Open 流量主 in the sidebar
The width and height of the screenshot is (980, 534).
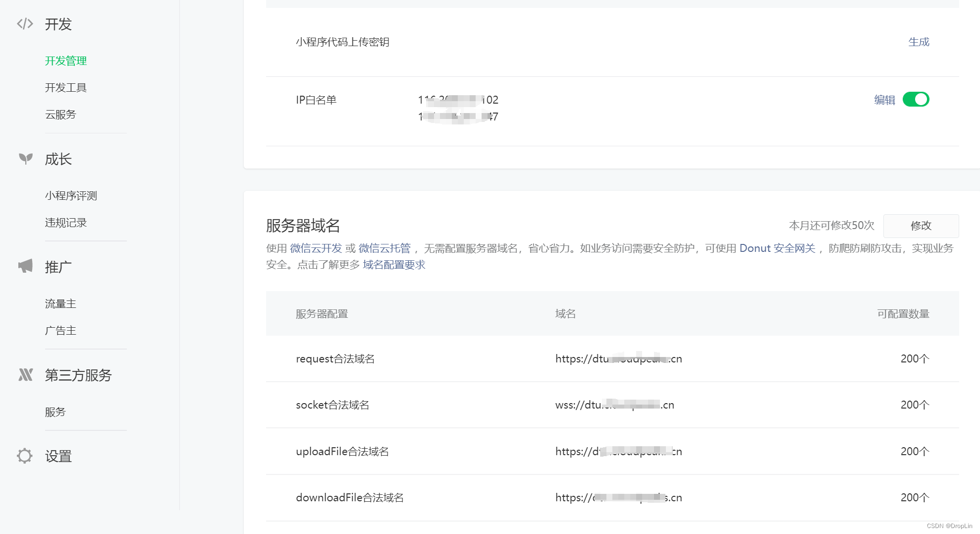tap(60, 304)
